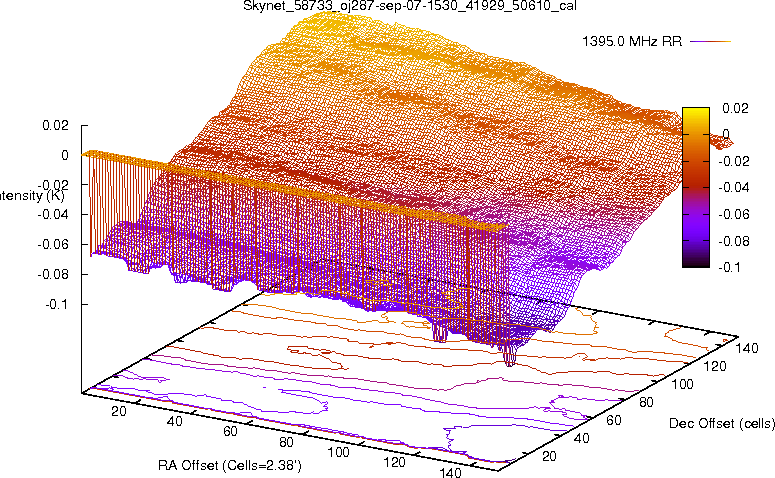Viewport: 775px width, 478px height.
Task: Select the color bar value 0
Action: [726, 134]
